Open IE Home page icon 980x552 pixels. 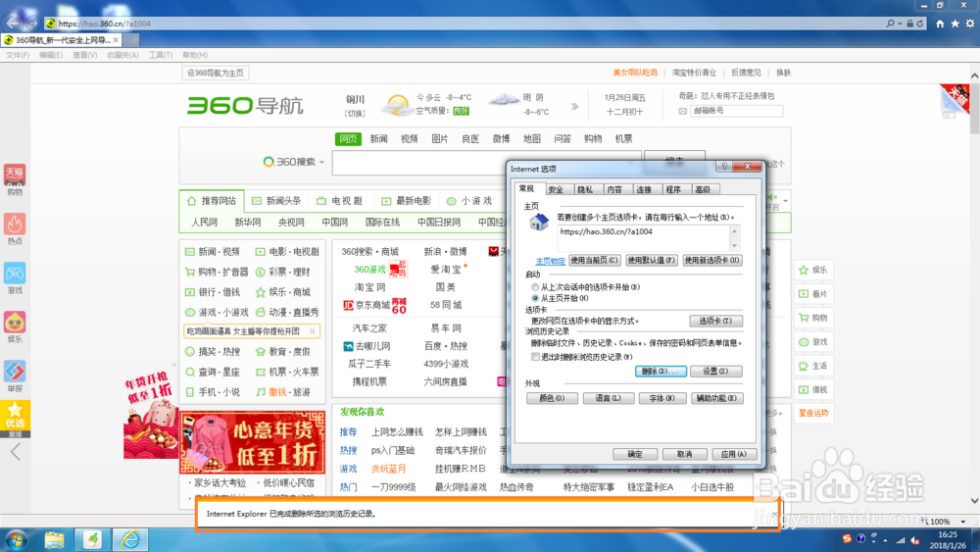[940, 24]
